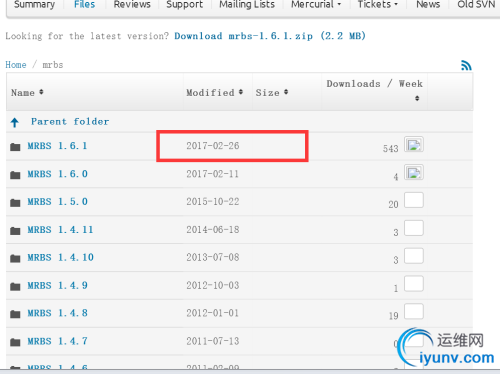Sort by Size column arrow

[x=286, y=92]
